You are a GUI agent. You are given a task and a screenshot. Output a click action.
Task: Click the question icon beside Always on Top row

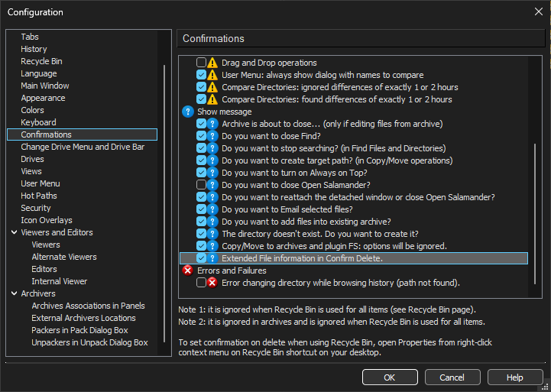(212, 173)
